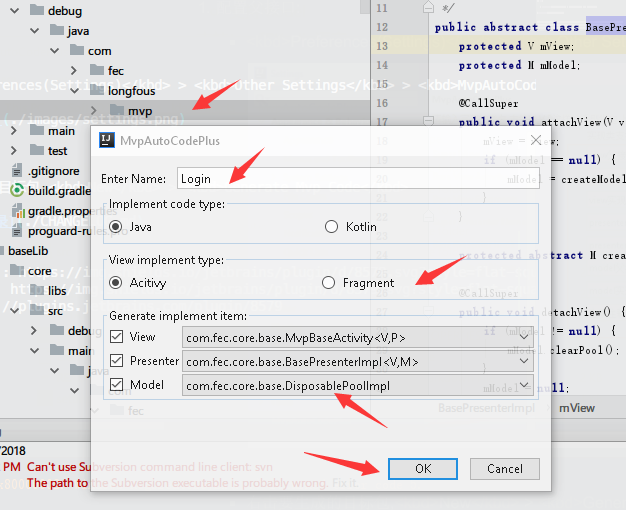
Task: Click the build.gradle file icon
Action: click(17, 190)
